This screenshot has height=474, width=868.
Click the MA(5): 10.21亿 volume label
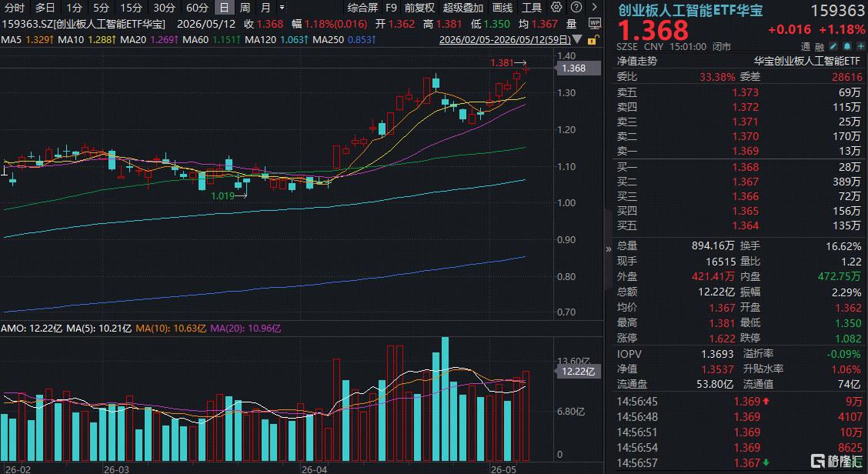click(x=99, y=329)
